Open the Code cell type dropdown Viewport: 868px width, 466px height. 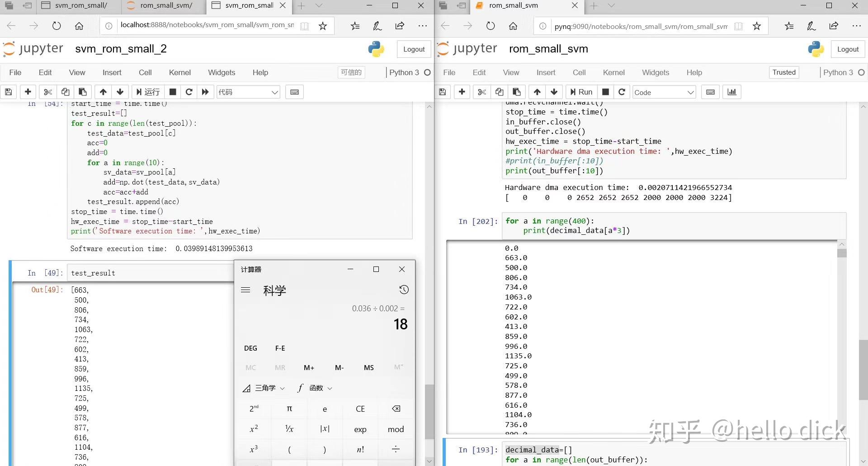(x=664, y=92)
